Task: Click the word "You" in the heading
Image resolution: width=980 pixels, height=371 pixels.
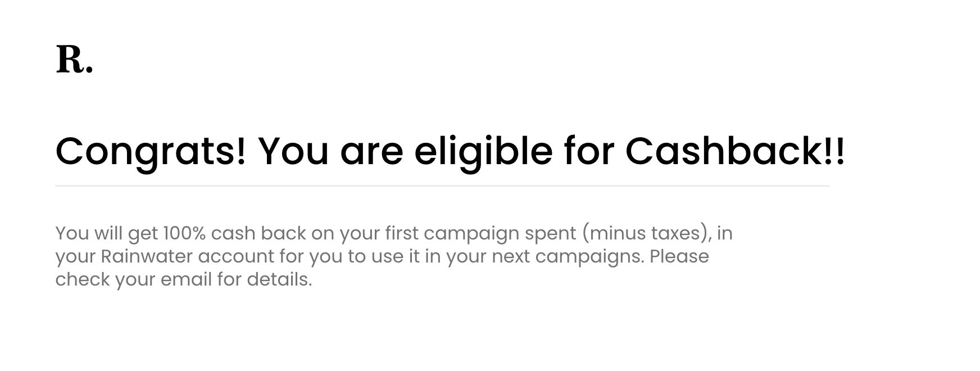Action: coord(293,151)
